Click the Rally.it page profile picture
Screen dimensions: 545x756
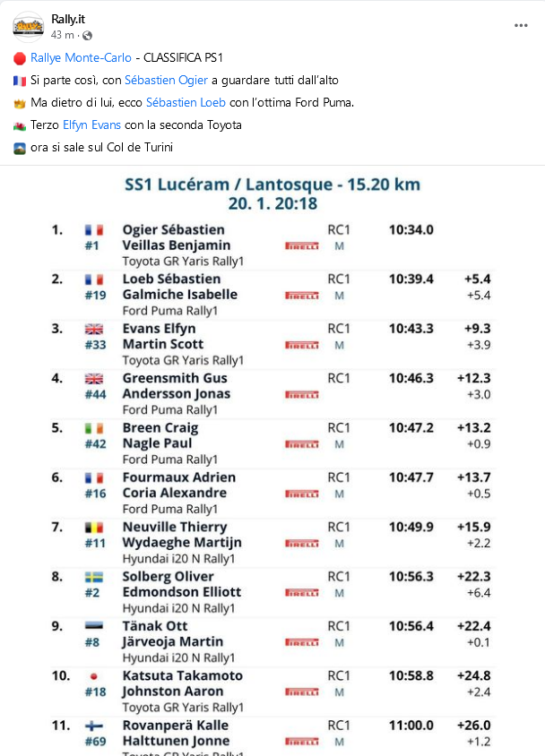(29, 26)
